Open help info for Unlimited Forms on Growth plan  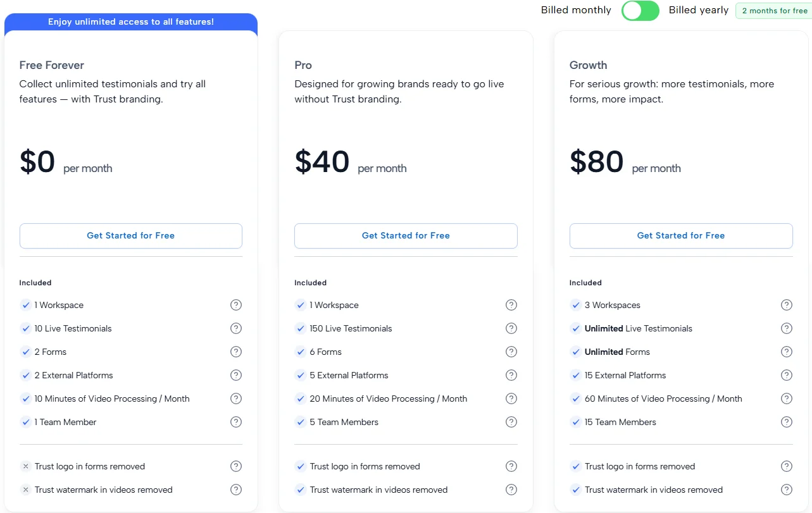tap(787, 352)
